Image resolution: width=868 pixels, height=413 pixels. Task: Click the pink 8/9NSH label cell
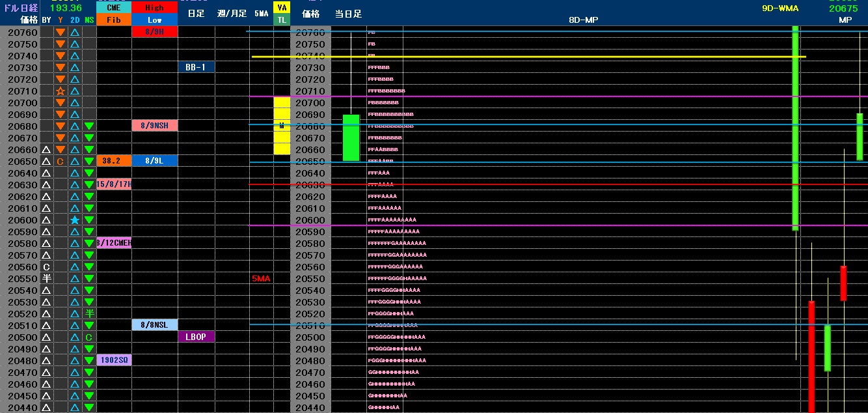154,126
